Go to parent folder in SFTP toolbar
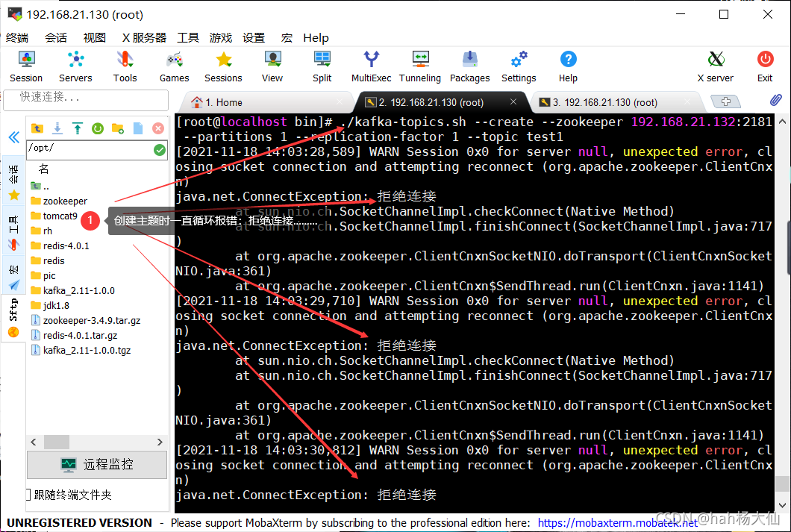This screenshot has height=532, width=791. pyautogui.click(x=37, y=128)
